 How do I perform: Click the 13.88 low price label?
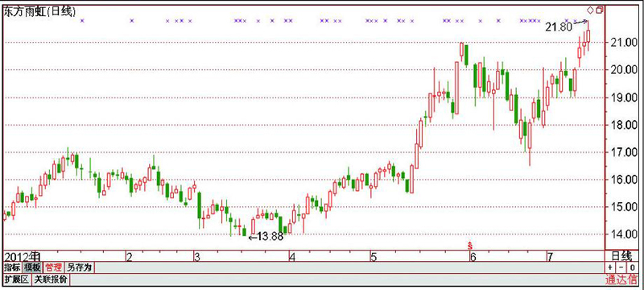coord(270,237)
